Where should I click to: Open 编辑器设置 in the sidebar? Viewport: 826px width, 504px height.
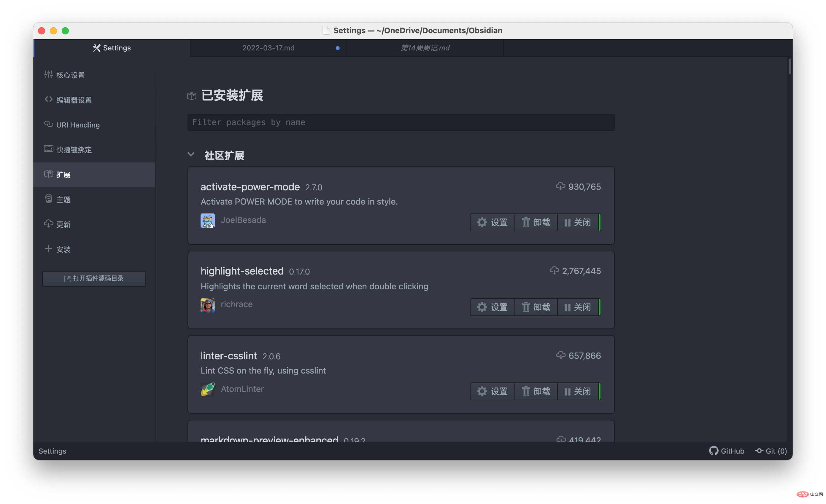(x=94, y=100)
